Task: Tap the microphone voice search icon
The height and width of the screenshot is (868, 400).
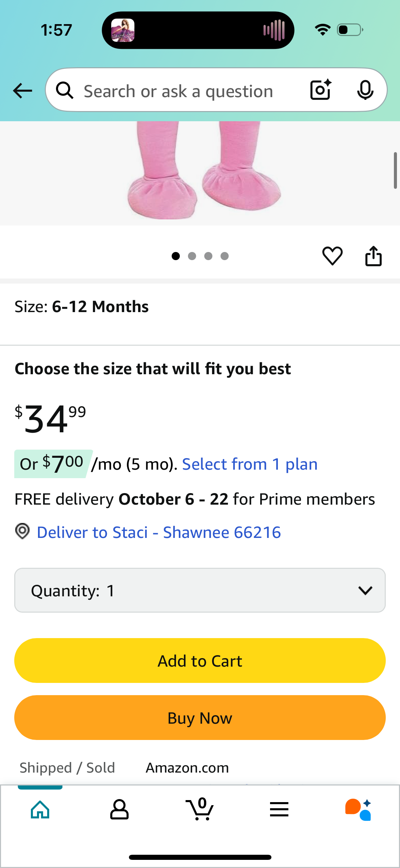Action: (365, 90)
